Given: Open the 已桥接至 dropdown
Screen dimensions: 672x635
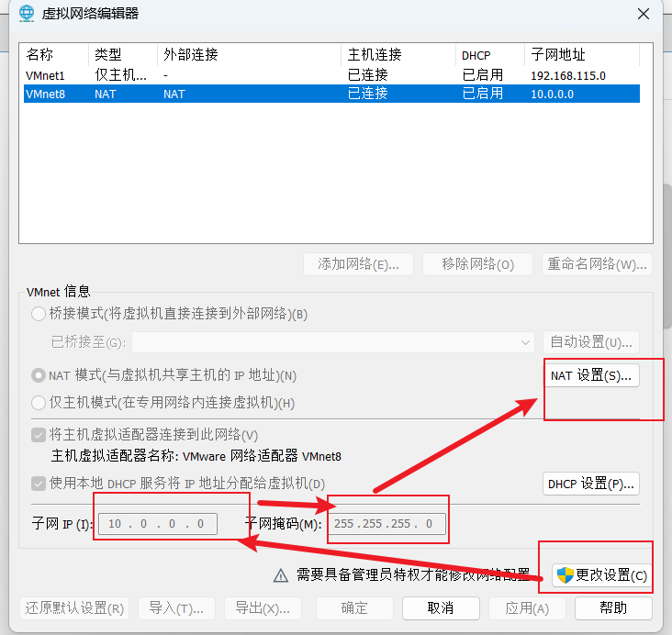Looking at the screenshot, I should click(333, 342).
